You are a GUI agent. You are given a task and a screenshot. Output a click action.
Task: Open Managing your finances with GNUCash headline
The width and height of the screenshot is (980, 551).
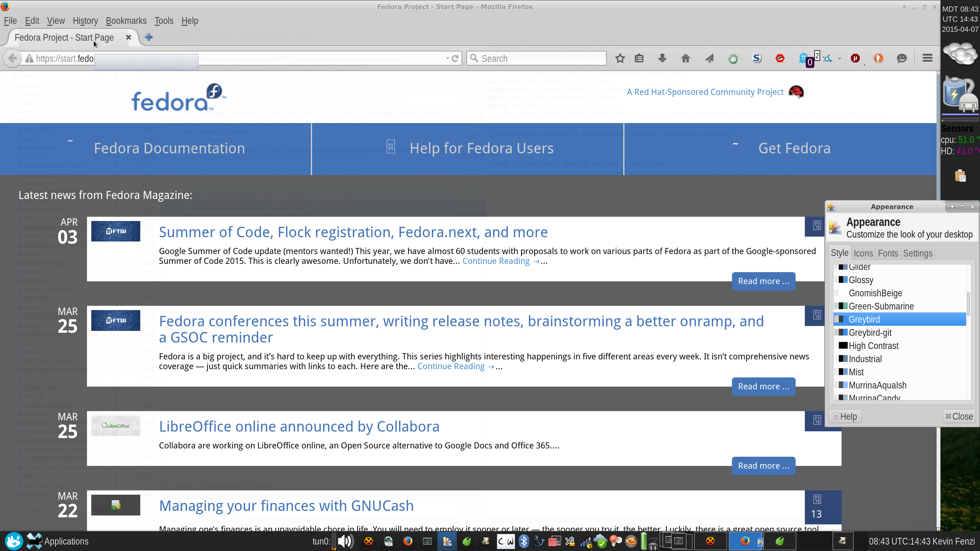tap(286, 506)
